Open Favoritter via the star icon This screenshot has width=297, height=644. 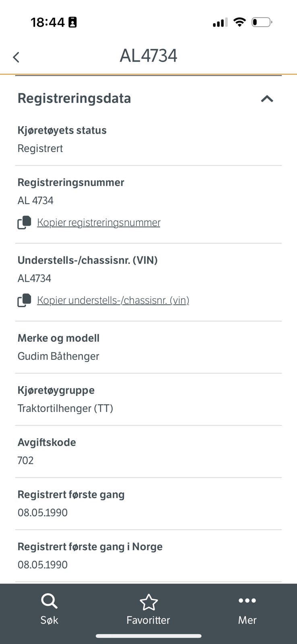(148, 601)
